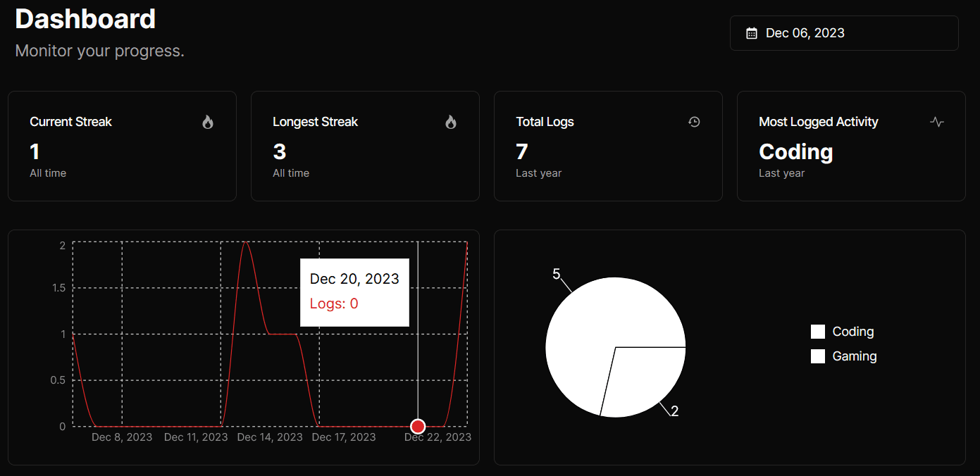Click the Dec 14, 2023 axis label
Viewport: 980px width, 476px height.
pyautogui.click(x=270, y=437)
